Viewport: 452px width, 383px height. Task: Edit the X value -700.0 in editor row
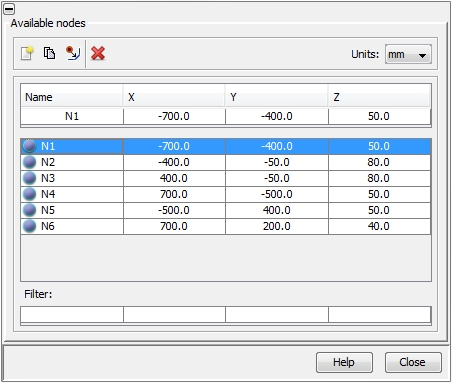[174, 117]
